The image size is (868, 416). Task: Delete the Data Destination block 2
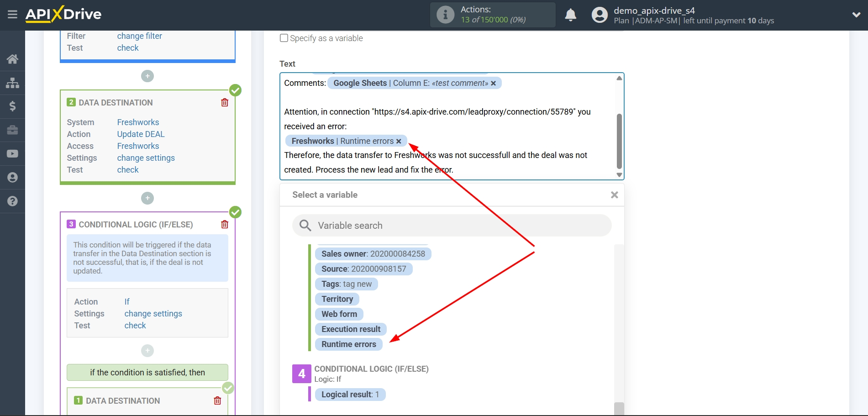(x=225, y=102)
